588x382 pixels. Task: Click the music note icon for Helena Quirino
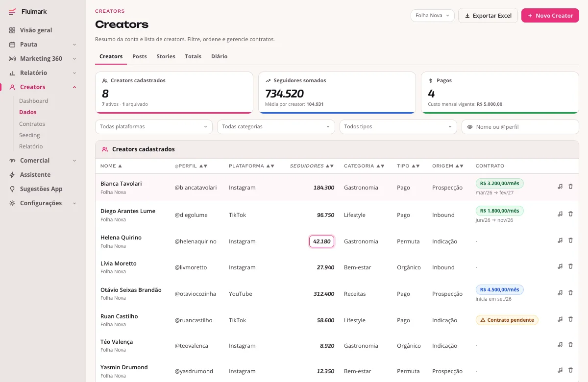pyautogui.click(x=560, y=240)
